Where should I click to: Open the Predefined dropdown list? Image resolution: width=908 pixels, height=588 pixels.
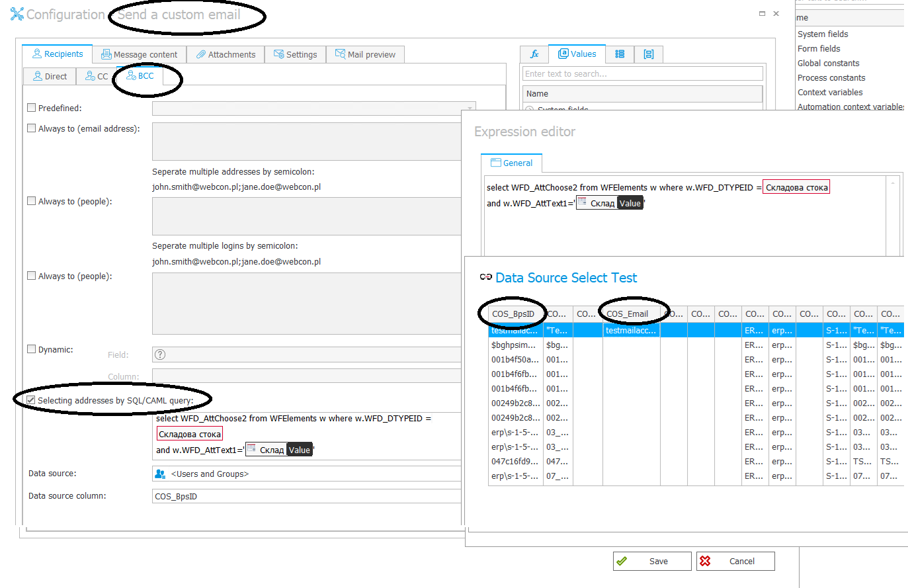(470, 108)
